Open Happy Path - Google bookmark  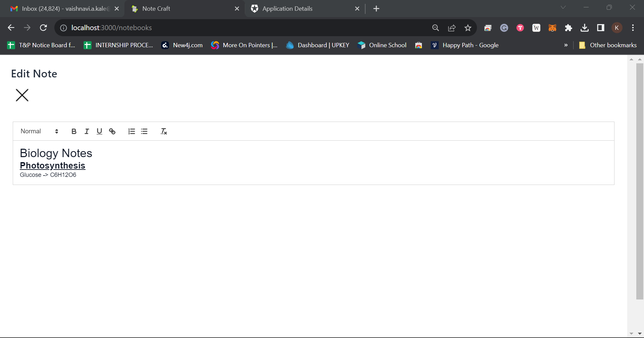coord(465,45)
